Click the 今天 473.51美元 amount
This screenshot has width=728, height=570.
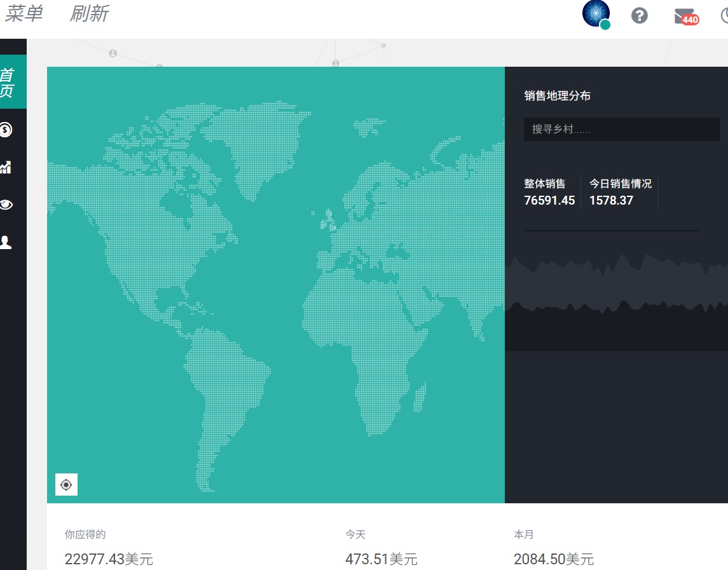381,559
